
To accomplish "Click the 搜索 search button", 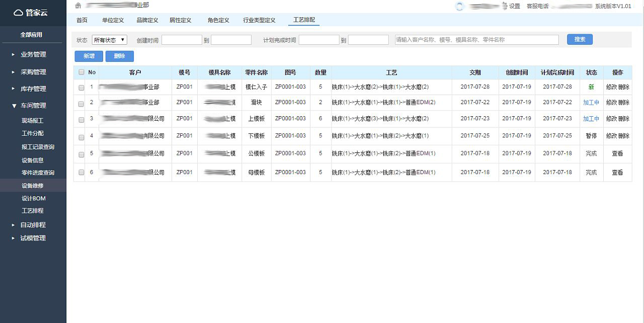I will point(580,39).
